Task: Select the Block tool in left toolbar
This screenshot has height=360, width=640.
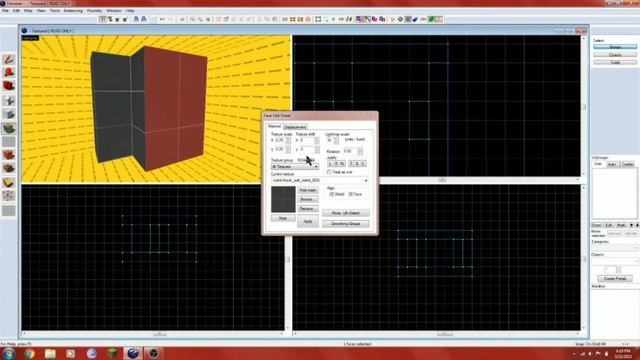Action: pyautogui.click(x=9, y=114)
